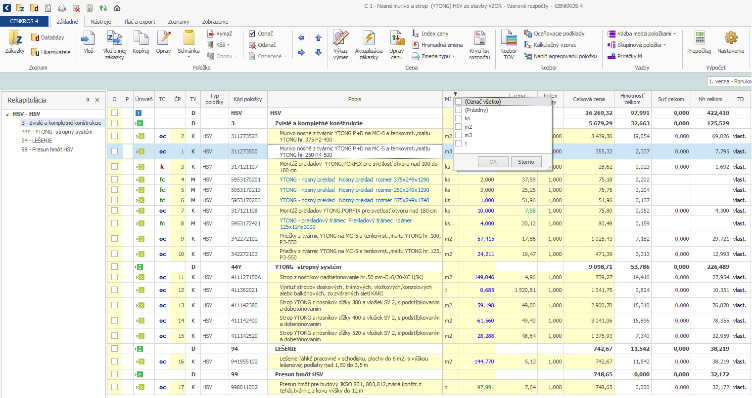Image resolution: width=752 pixels, height=398 pixels.
Task: Open the CENKROS 4 application tab
Action: point(24,21)
